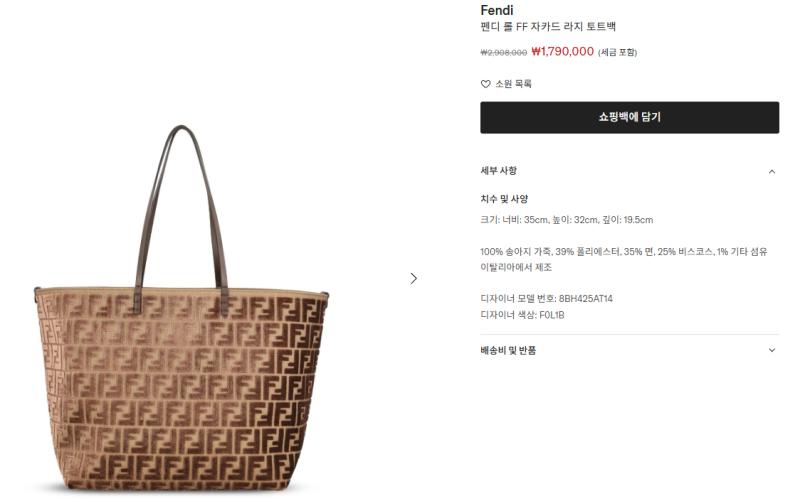Viewport: 800px width, 501px height.
Task: Click the model number 8BH425AT14 line
Action: (546, 298)
